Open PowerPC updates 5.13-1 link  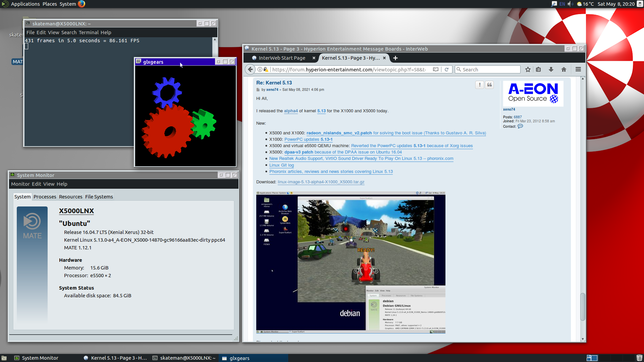pyautogui.click(x=308, y=139)
